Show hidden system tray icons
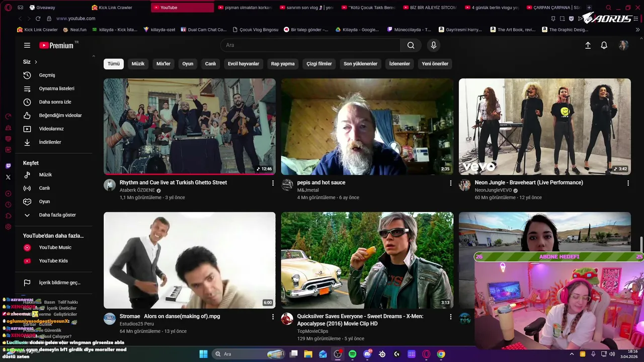Viewport: 644px width, 362px height. [572, 354]
